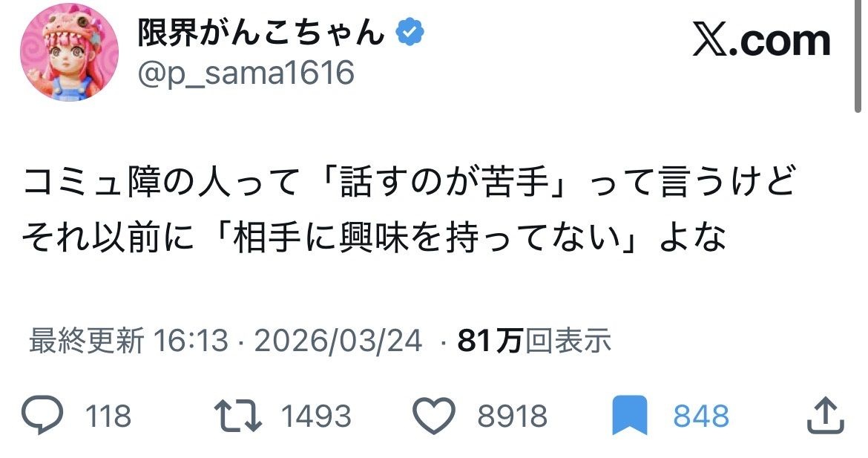Click the 2026/03/24 post date
Viewport: 868px width, 458px height.
338,341
